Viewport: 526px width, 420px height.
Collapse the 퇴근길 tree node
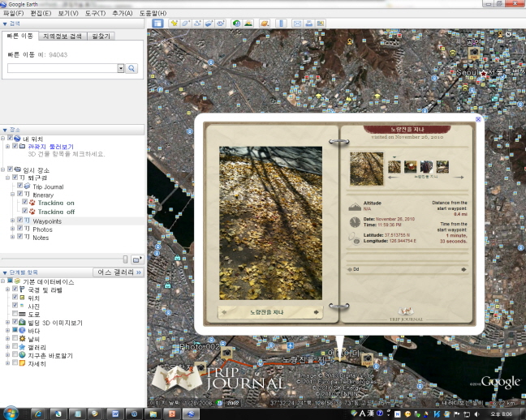point(7,178)
